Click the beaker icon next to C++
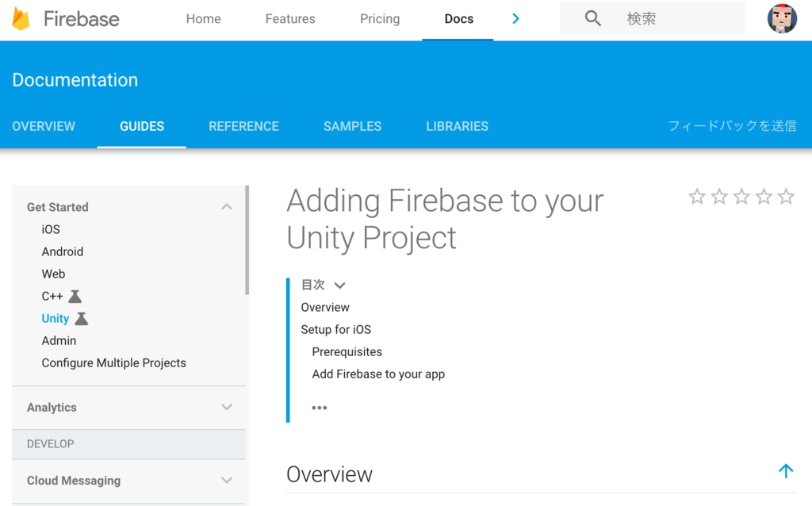 click(75, 297)
